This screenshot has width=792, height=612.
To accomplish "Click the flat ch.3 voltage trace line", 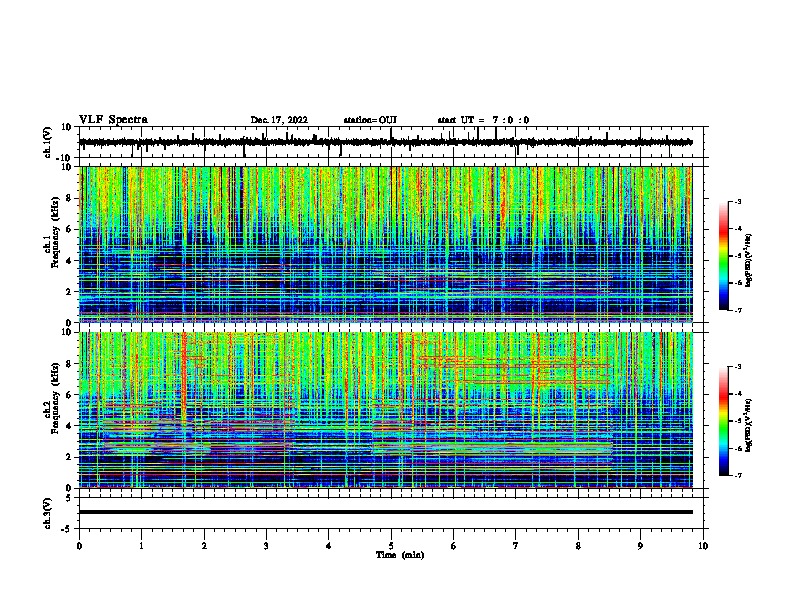I will (385, 512).
